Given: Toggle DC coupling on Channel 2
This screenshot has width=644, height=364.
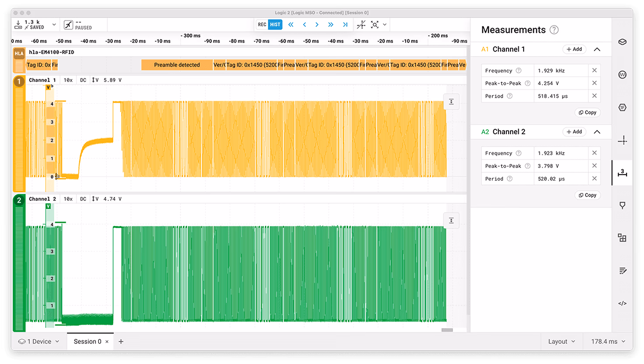Looking at the screenshot, I should pyautogui.click(x=83, y=199).
